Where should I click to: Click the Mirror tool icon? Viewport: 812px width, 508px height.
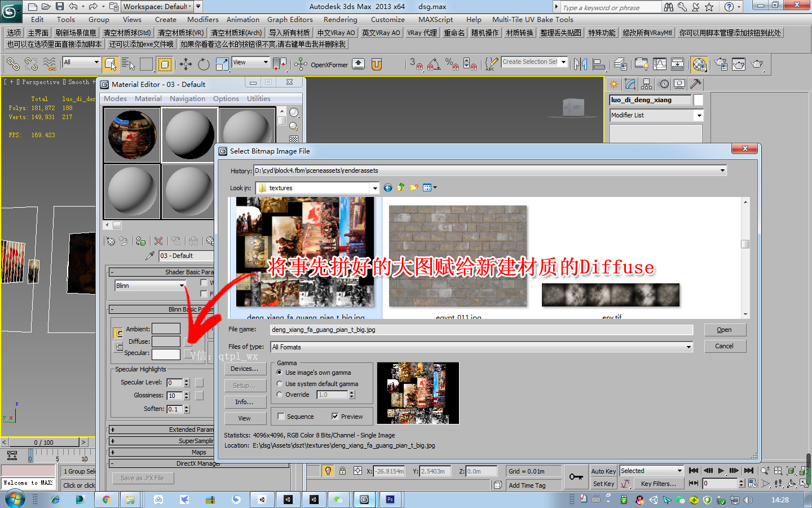click(581, 64)
